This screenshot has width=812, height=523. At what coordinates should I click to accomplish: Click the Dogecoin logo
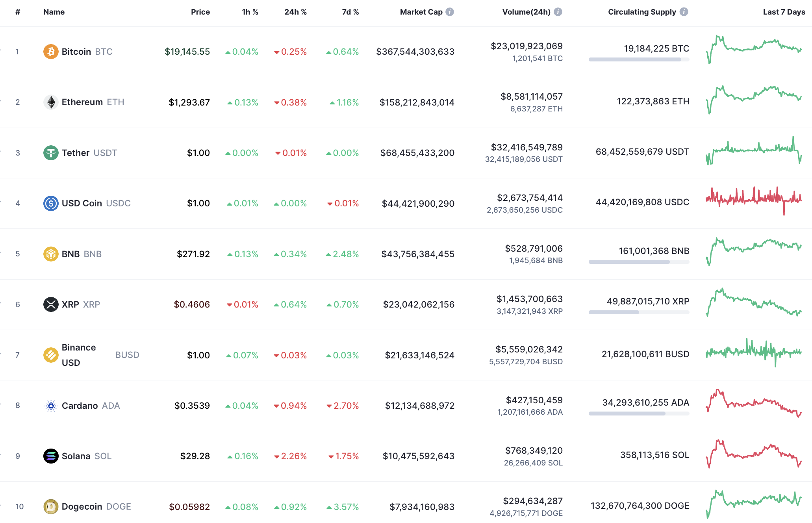click(50, 506)
